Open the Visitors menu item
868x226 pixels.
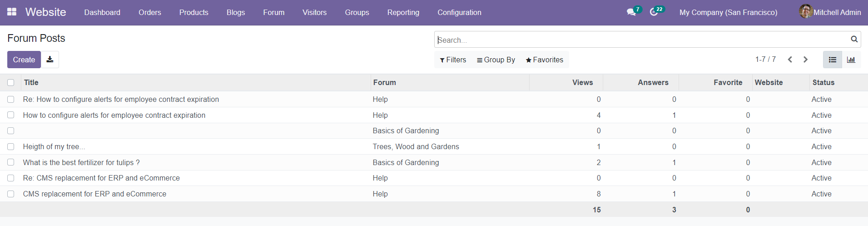(x=314, y=12)
